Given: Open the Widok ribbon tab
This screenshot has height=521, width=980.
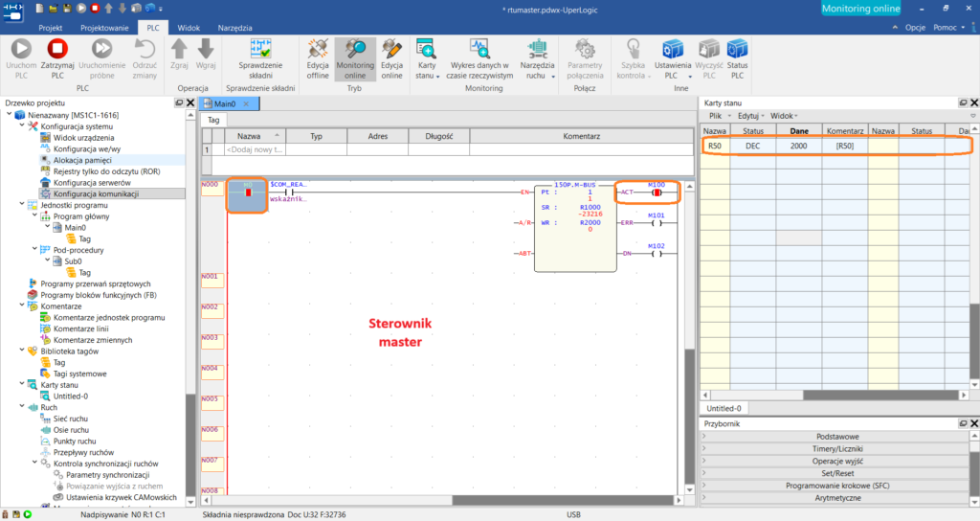Looking at the screenshot, I should point(189,28).
